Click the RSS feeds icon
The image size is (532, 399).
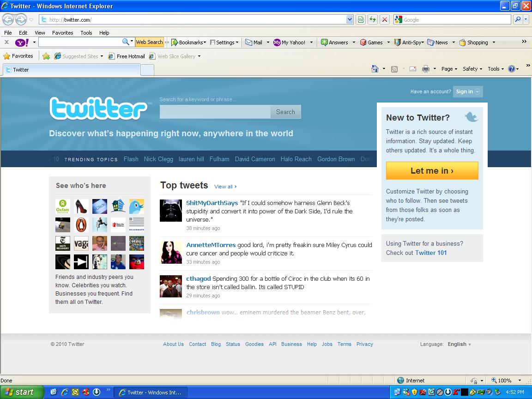pos(394,69)
